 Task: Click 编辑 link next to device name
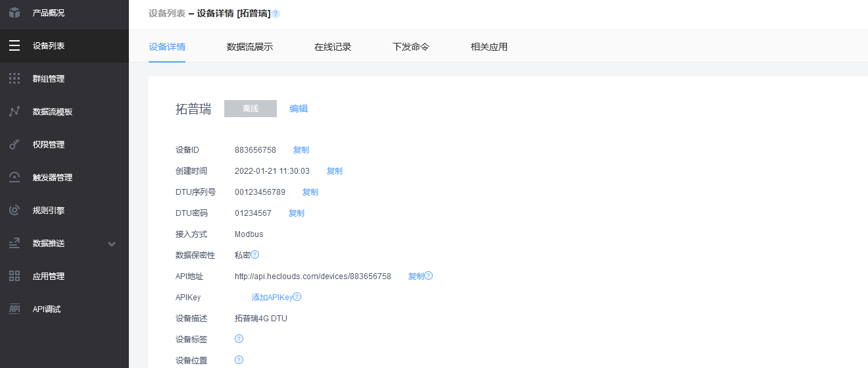(299, 109)
